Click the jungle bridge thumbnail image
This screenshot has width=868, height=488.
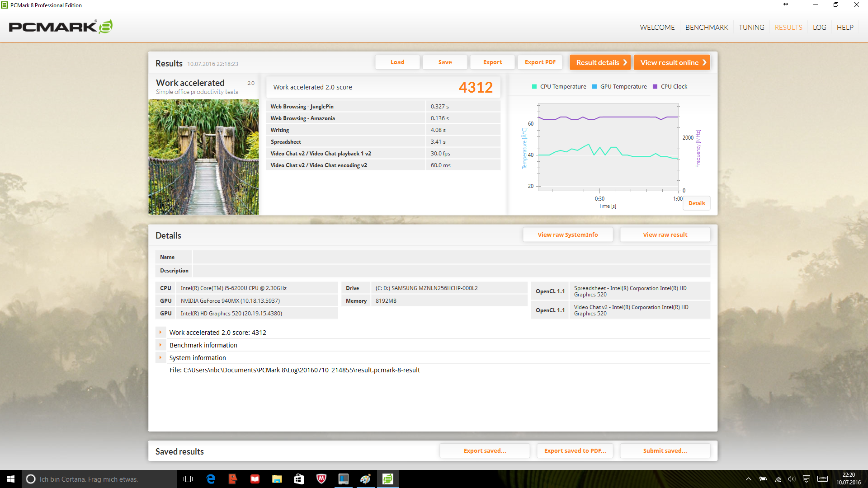[x=203, y=157]
